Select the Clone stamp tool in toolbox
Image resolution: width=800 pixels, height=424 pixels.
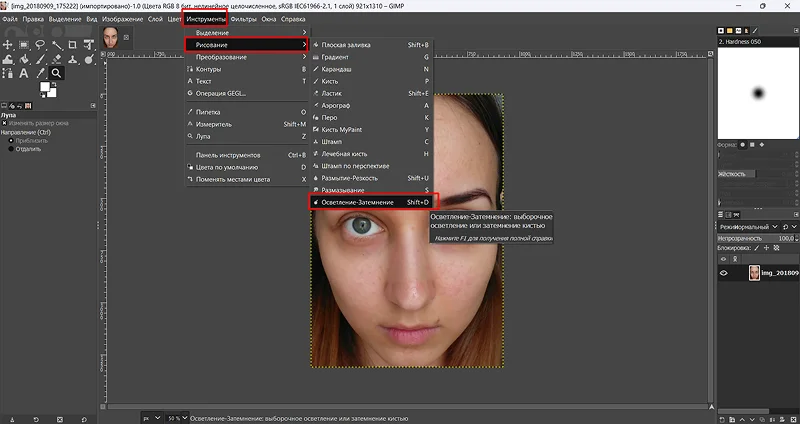click(x=72, y=59)
